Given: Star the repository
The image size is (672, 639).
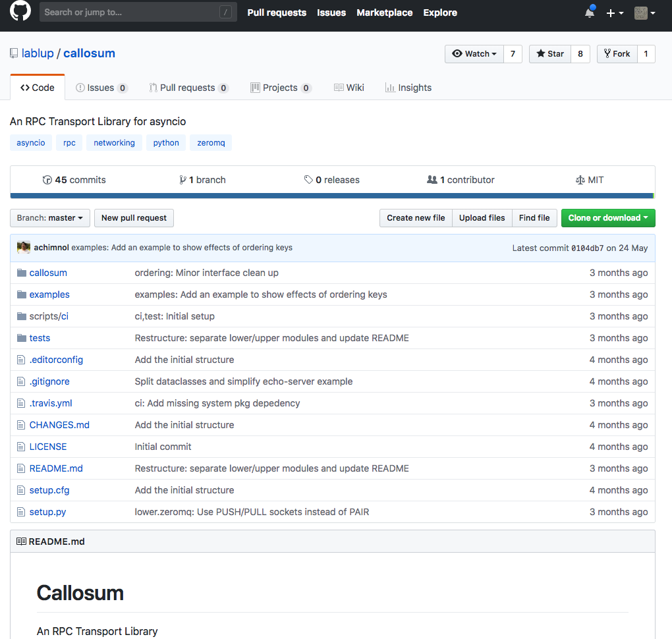Looking at the screenshot, I should (550, 54).
